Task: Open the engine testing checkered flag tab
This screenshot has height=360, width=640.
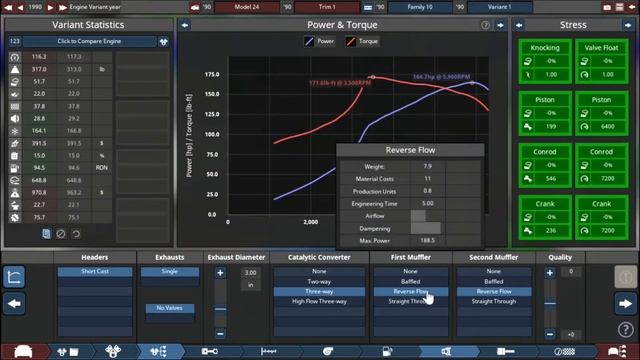Action: (565, 351)
